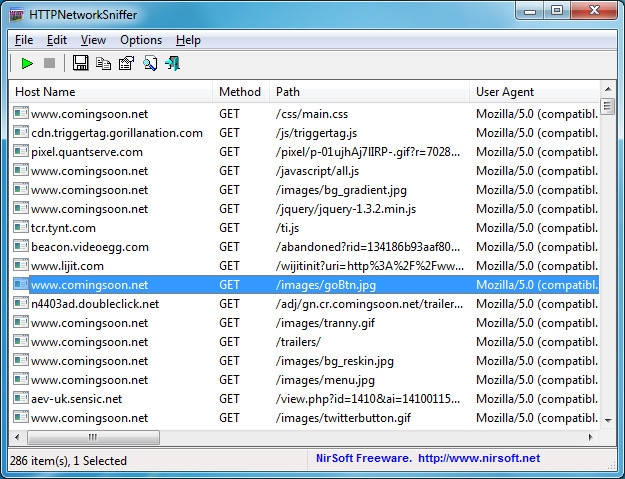Select the aev-uk.sensic.net row
Screen dimensions: 625x479
(304, 399)
